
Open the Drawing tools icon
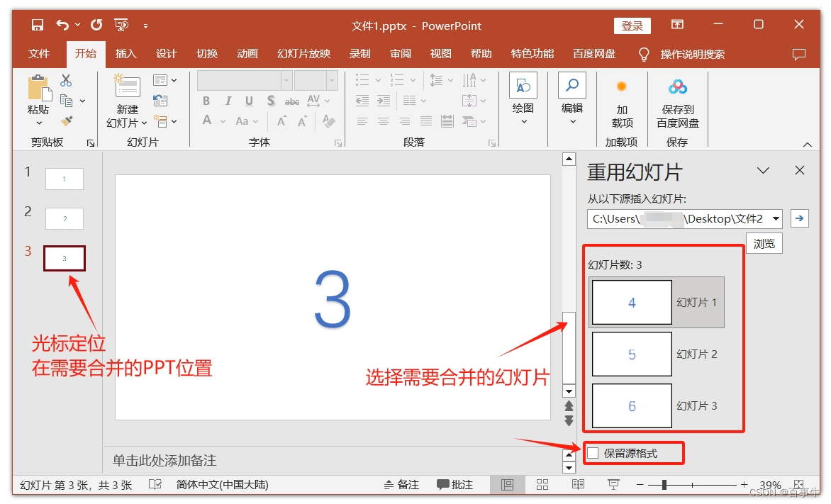523,85
